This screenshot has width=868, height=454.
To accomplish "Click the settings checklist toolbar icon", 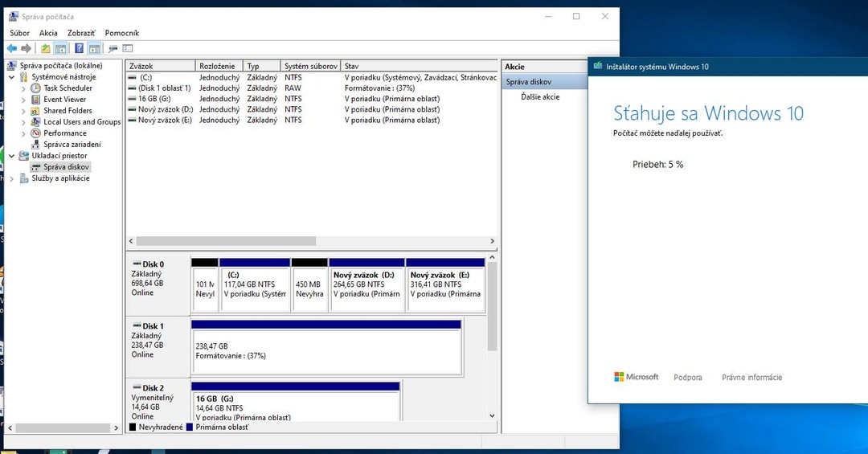I will pyautogui.click(x=128, y=49).
